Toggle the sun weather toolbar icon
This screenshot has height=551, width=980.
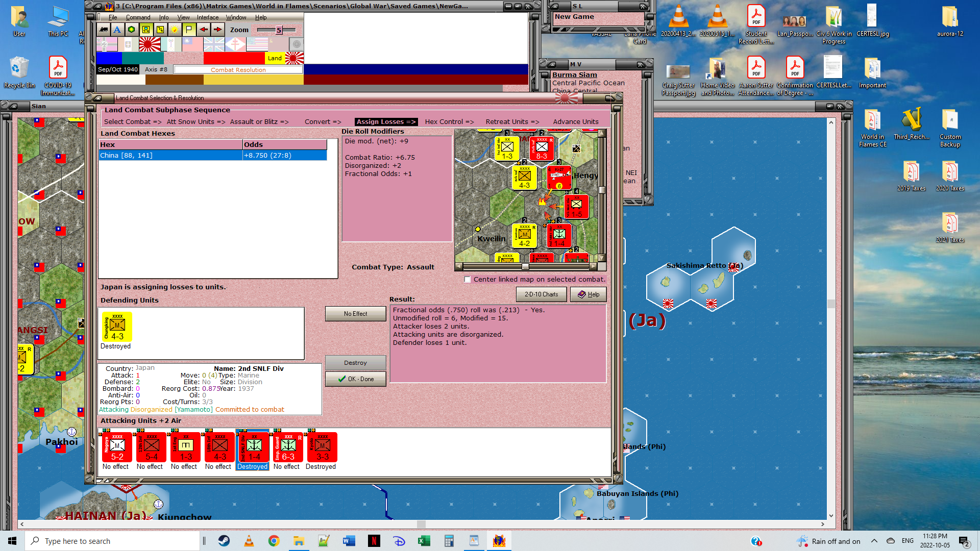point(175,30)
